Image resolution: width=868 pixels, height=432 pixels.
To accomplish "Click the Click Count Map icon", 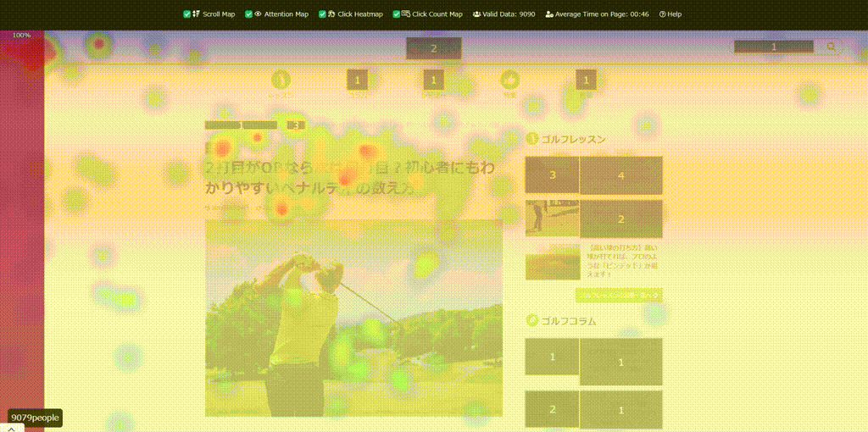I will pos(406,14).
